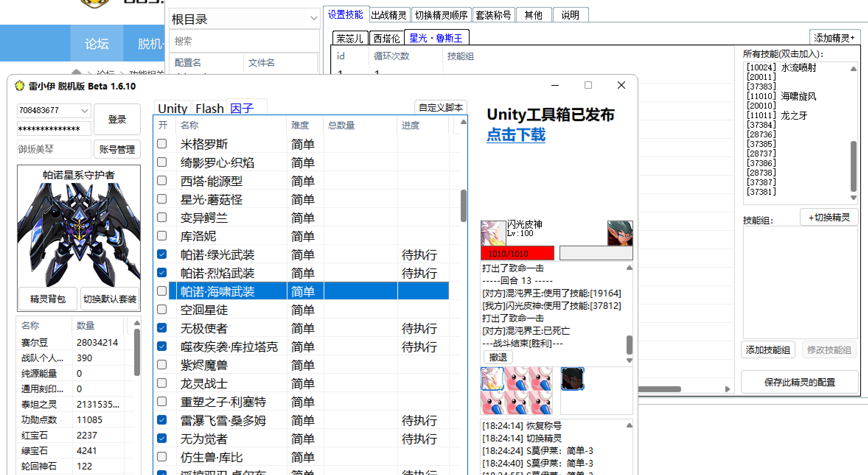Viewport: 868px width, 475px height.
Task: Open the account number 708483677 dropdown
Action: 85,110
